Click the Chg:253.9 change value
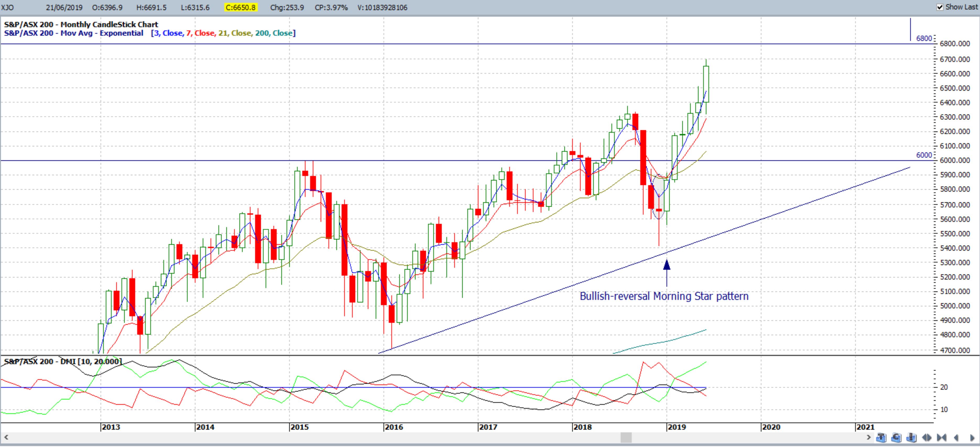This screenshot has width=980, height=447. (287, 8)
